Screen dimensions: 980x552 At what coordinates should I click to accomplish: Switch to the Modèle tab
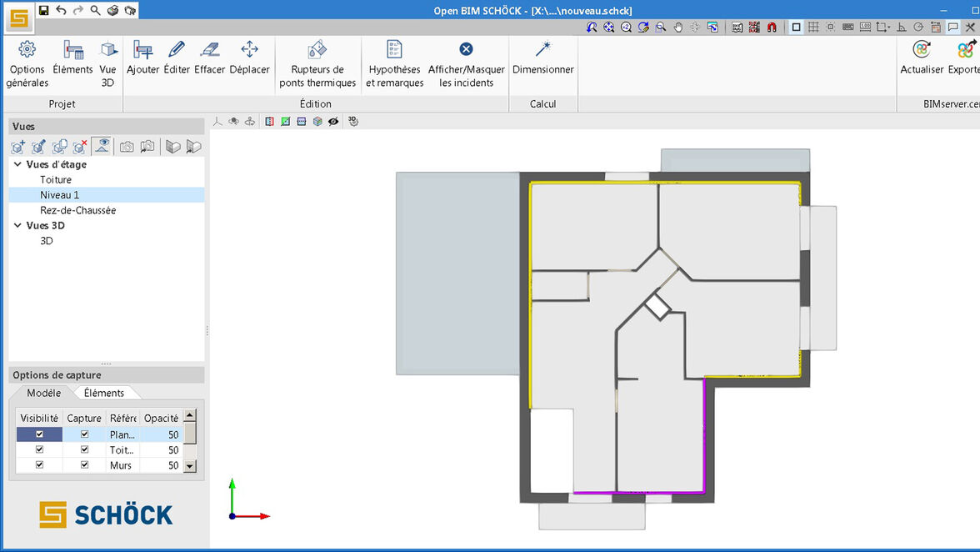45,392
